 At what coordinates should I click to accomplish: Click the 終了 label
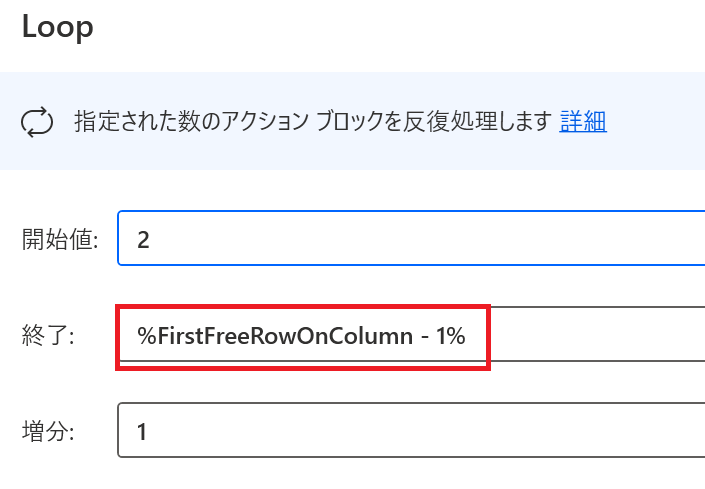point(48,335)
